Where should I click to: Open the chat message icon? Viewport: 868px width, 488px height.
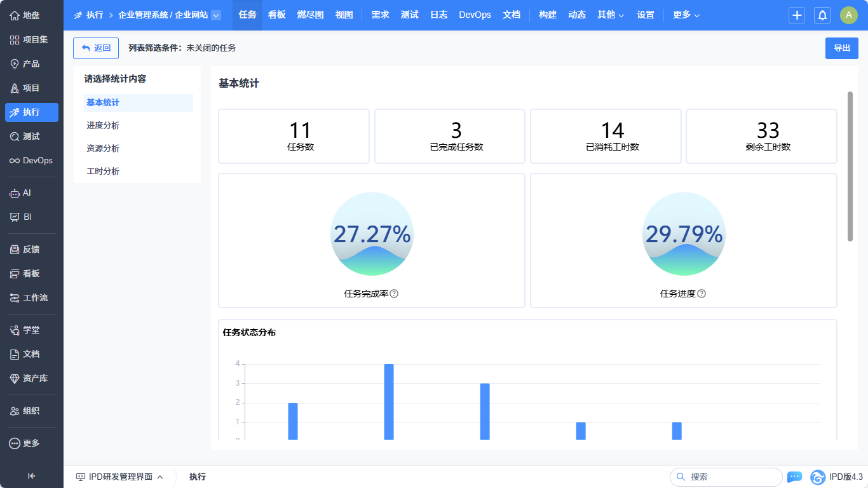(794, 477)
